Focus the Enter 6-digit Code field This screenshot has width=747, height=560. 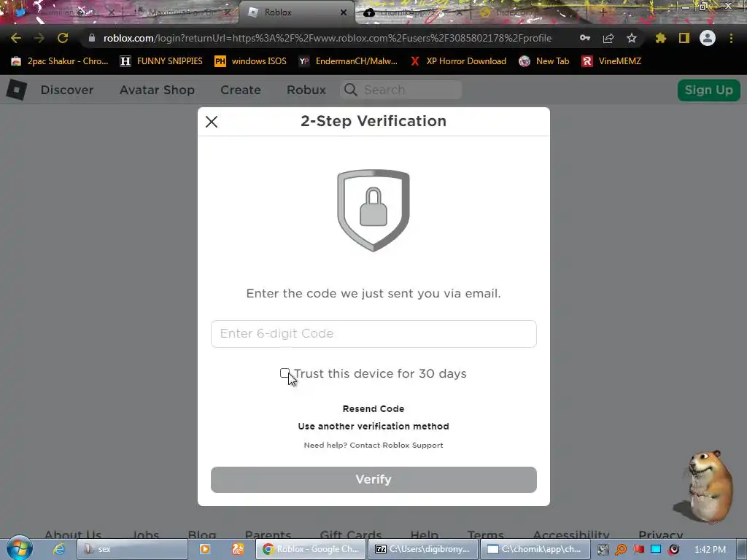pyautogui.click(x=373, y=334)
